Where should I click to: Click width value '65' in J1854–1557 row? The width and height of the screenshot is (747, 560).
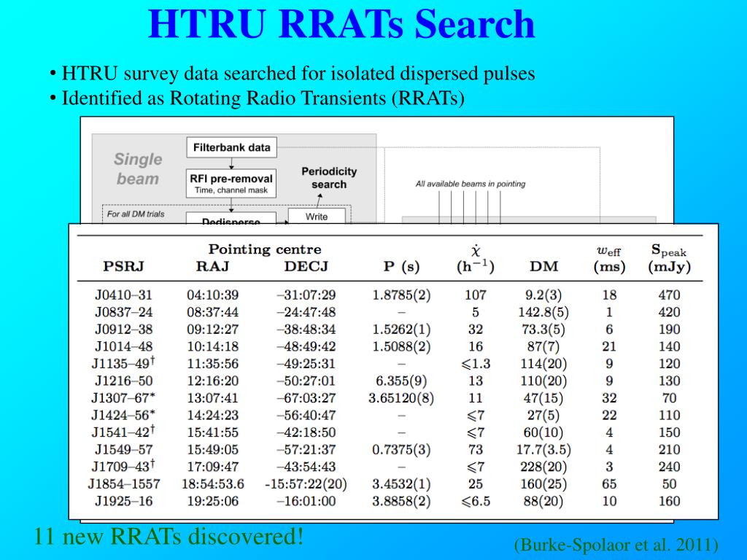tap(609, 484)
